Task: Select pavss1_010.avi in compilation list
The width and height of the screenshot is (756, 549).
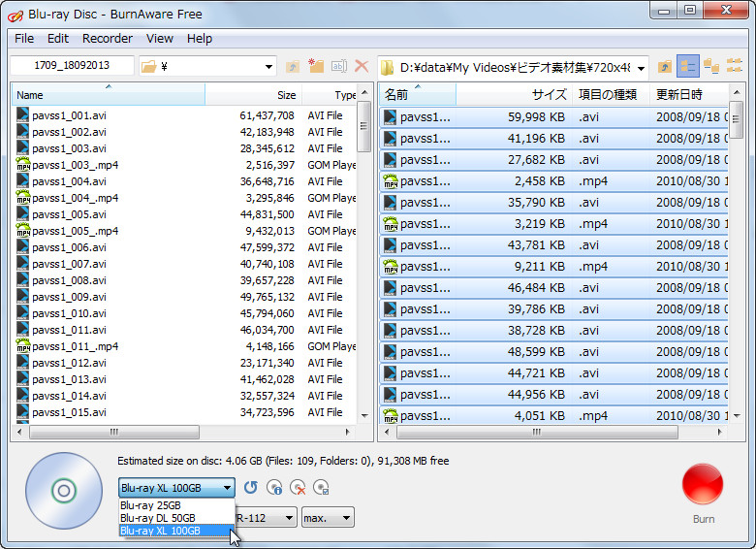Action: click(186, 313)
